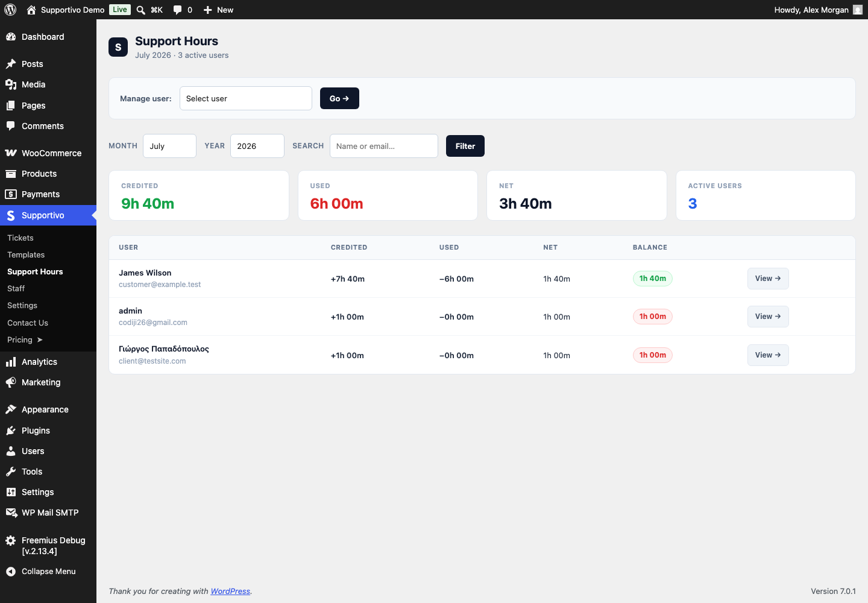Open the Contact Us submenu item

click(28, 323)
